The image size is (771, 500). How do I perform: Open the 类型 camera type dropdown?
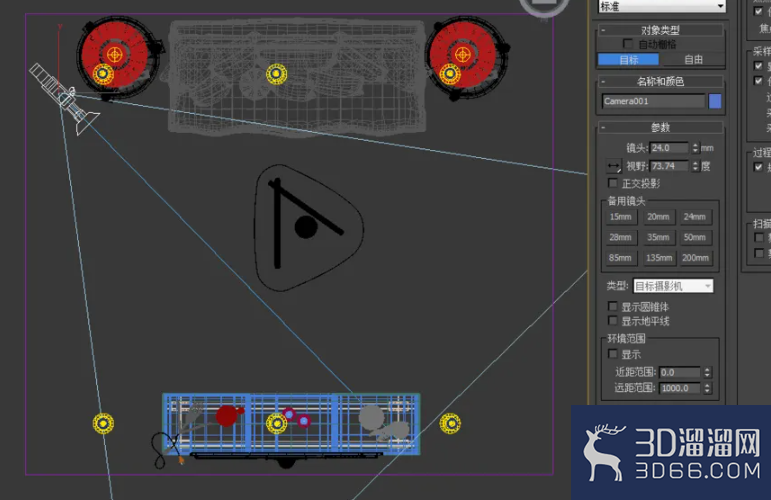673,286
